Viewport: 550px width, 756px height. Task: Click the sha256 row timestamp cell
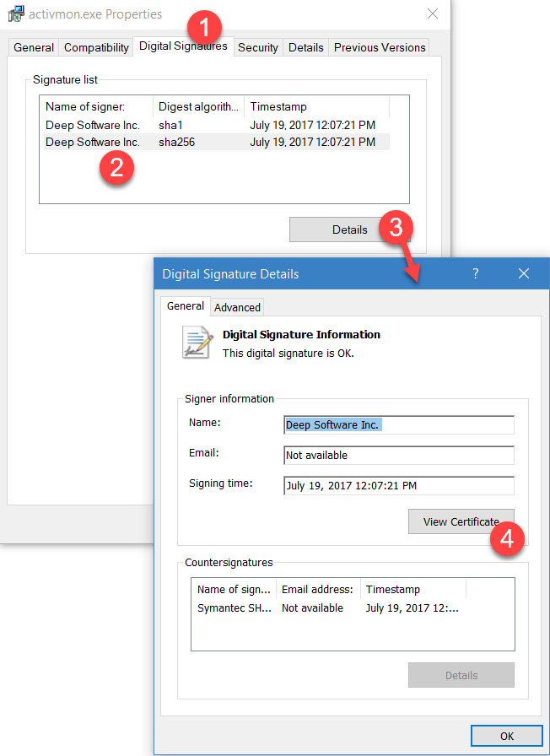pyautogui.click(x=312, y=143)
